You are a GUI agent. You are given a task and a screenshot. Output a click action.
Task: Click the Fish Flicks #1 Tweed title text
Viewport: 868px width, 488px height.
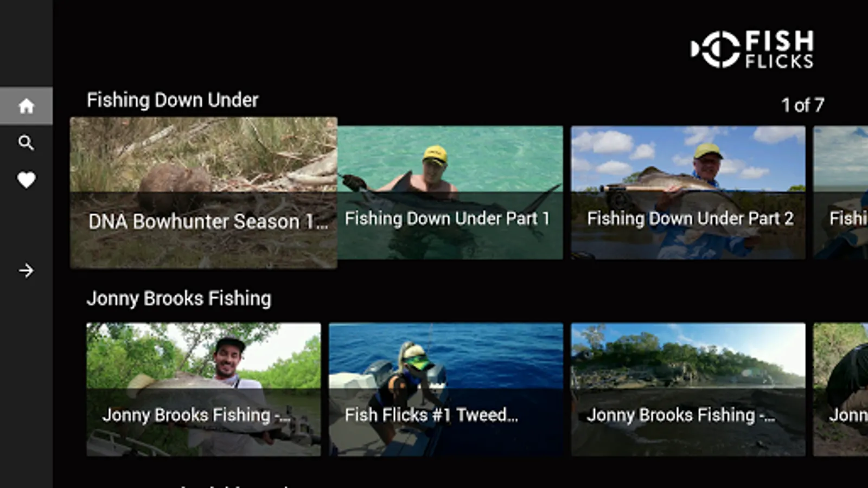pos(431,415)
